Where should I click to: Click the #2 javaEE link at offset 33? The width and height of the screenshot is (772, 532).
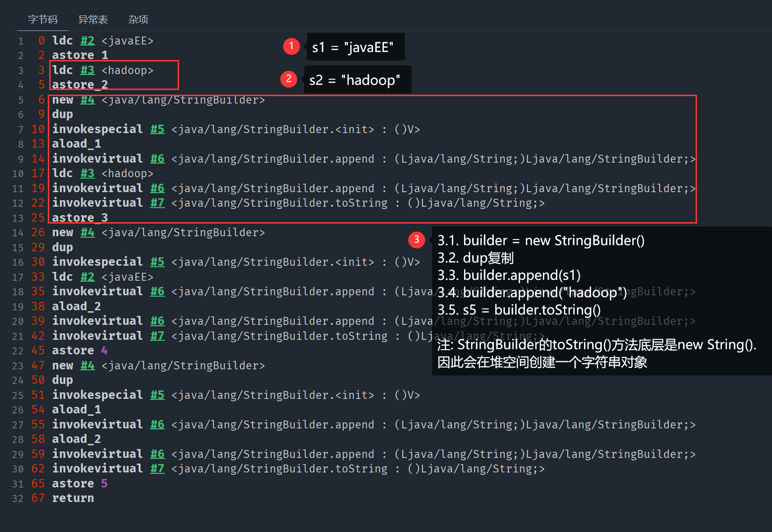pos(87,277)
